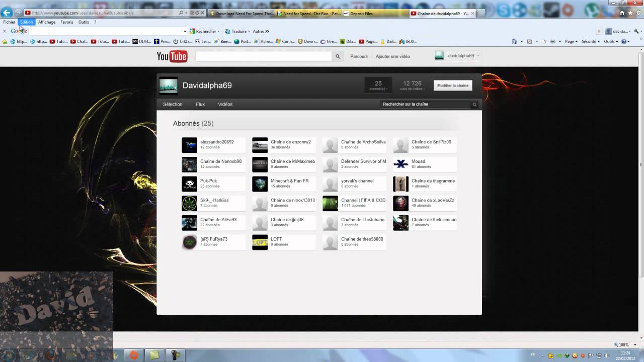
Task: Open the Affichage menu
Action: 47,22
